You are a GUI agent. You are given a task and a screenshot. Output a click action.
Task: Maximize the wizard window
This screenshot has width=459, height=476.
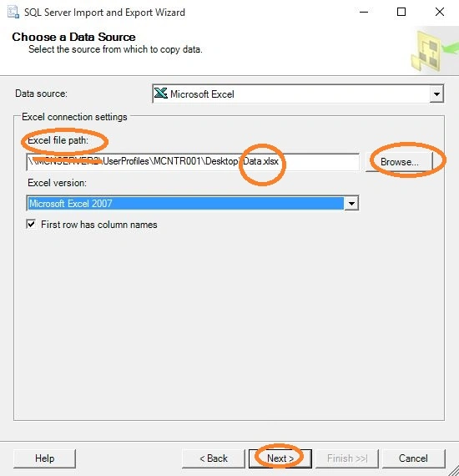(401, 13)
